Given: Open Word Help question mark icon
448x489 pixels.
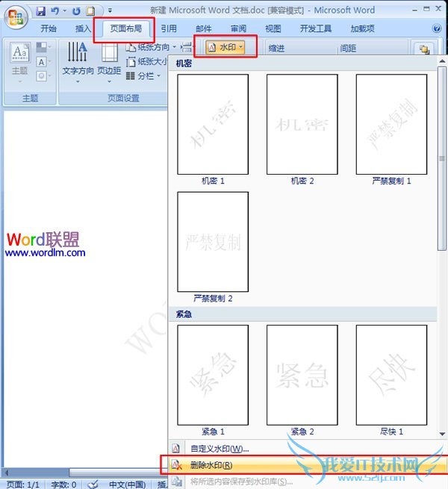Looking at the screenshot, I should click(437, 28).
